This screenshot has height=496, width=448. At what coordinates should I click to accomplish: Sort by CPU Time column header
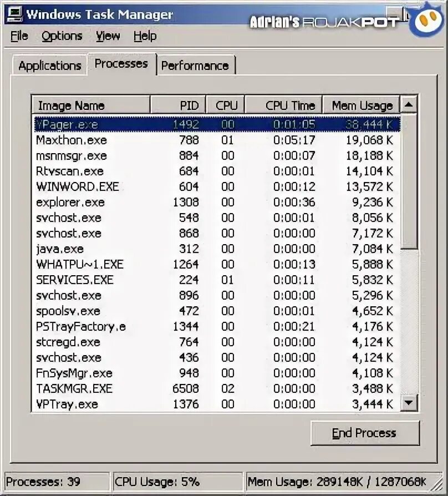click(283, 105)
